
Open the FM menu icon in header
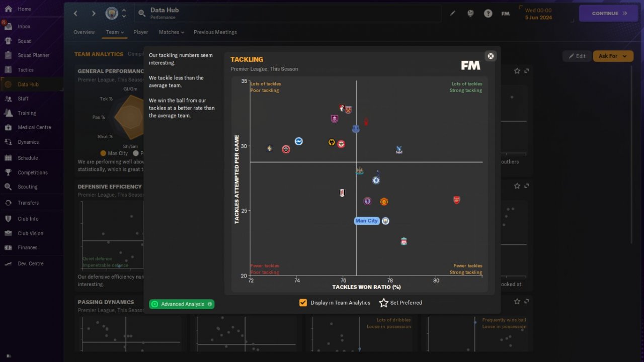click(506, 14)
